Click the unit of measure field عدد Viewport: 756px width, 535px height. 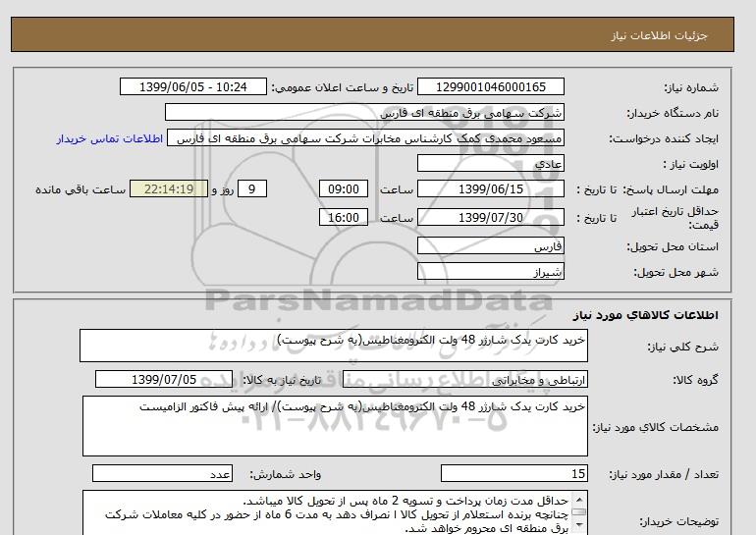[x=162, y=473]
